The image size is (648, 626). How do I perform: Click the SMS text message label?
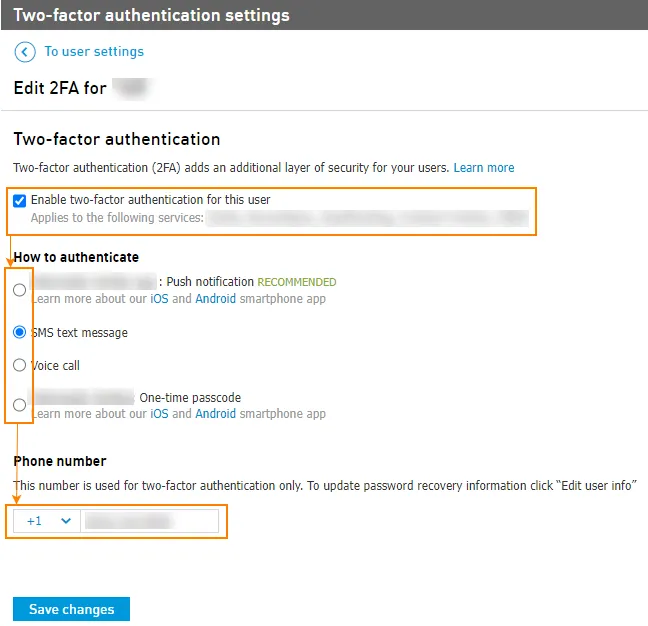point(80,333)
